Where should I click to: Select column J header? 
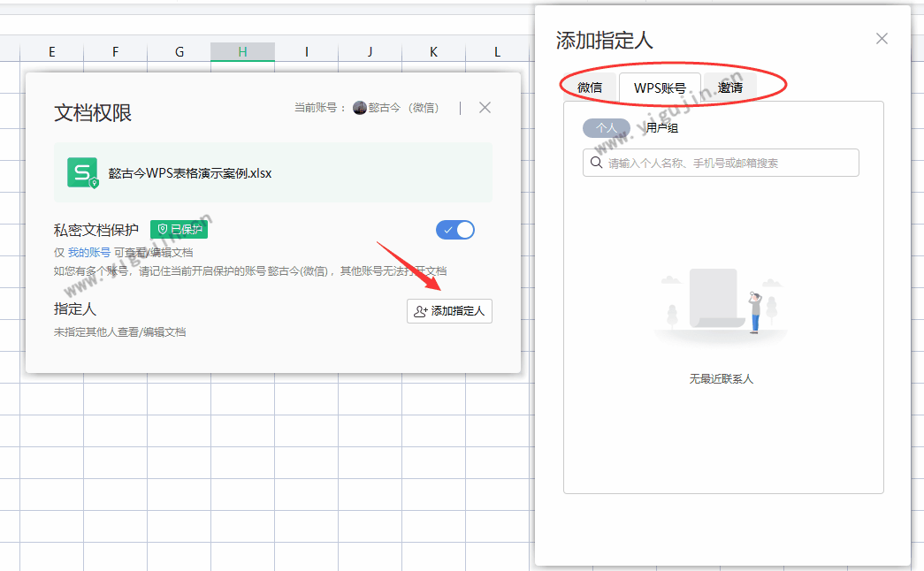(370, 52)
